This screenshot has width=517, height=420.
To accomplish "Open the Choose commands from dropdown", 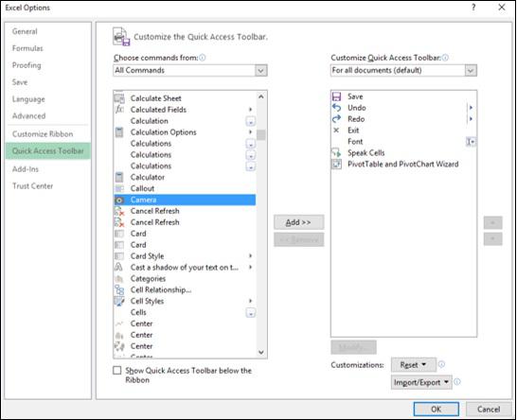I will point(260,71).
